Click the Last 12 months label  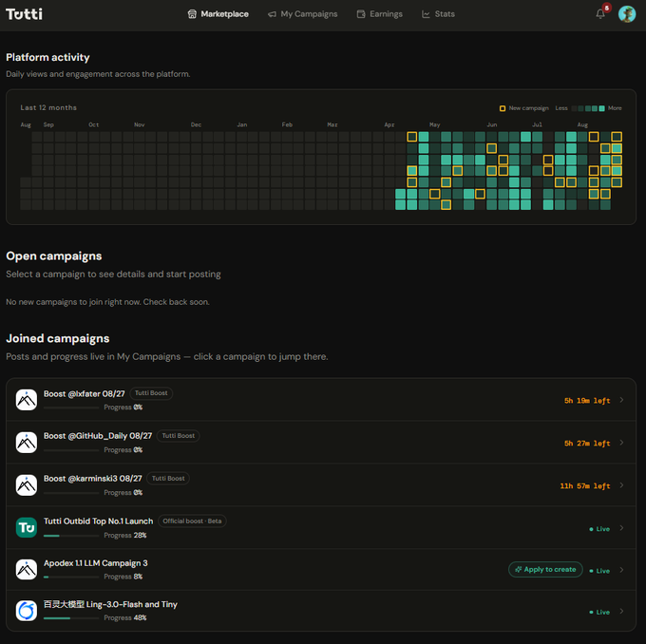click(48, 107)
